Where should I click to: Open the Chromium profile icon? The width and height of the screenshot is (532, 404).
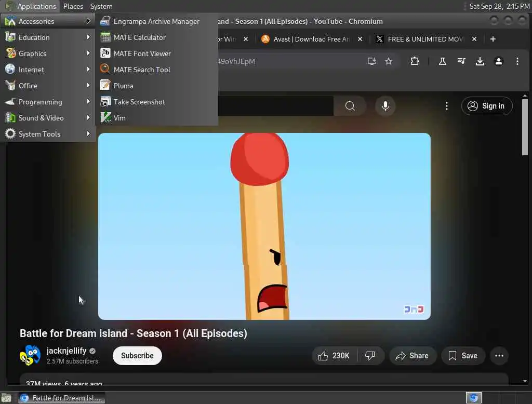tap(498, 61)
